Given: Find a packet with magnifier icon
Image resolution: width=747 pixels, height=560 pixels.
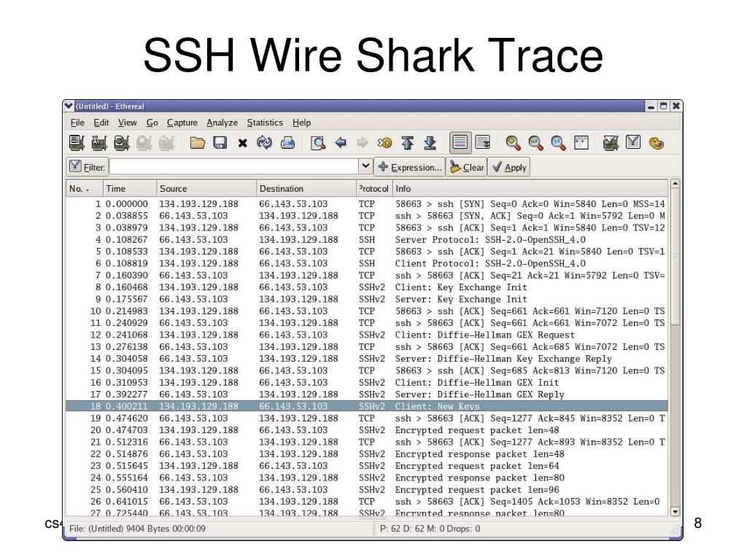Looking at the screenshot, I should (x=318, y=143).
